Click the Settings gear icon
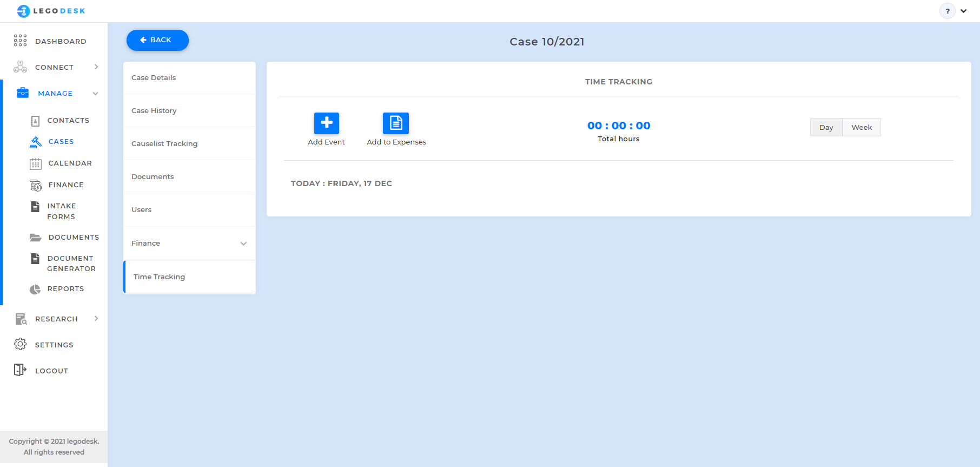The width and height of the screenshot is (980, 467). (x=20, y=344)
